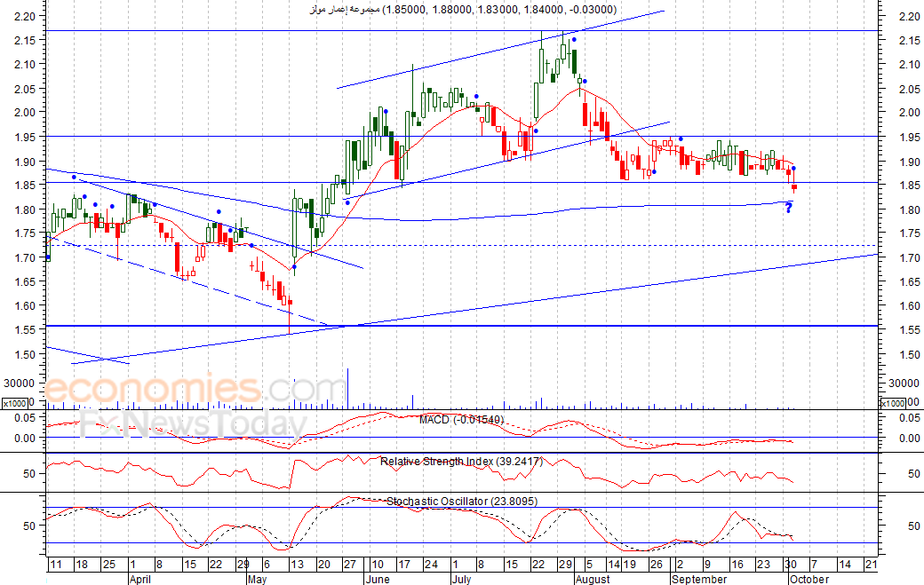Click the date label 6 in May
The image size is (924, 585).
tap(267, 565)
